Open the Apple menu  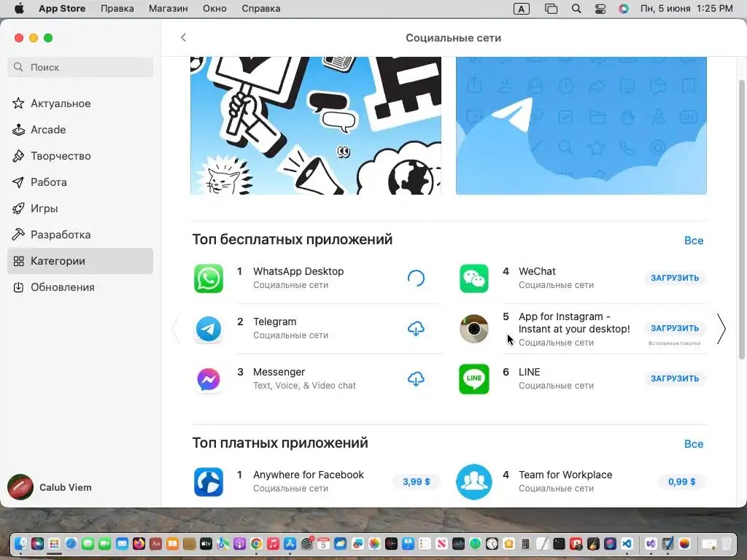coord(19,9)
